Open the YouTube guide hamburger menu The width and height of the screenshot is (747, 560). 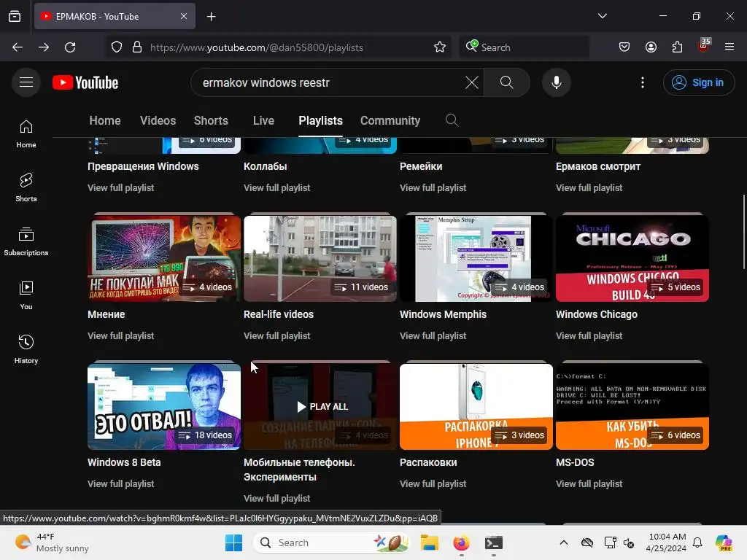click(x=26, y=82)
